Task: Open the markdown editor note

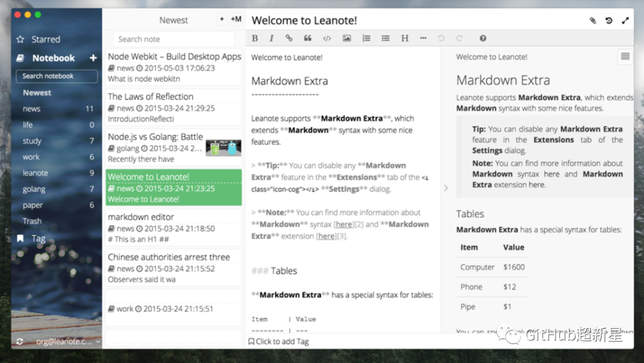Action: click(174, 228)
